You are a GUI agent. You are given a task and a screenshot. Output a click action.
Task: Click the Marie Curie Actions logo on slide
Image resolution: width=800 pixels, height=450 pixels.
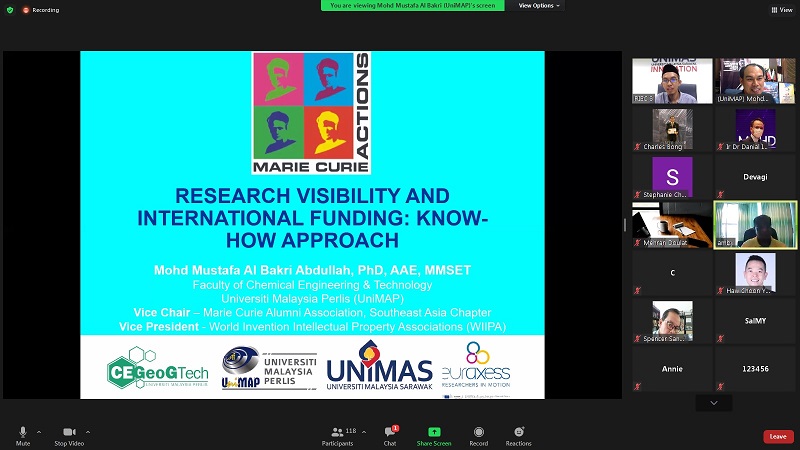coord(311,113)
